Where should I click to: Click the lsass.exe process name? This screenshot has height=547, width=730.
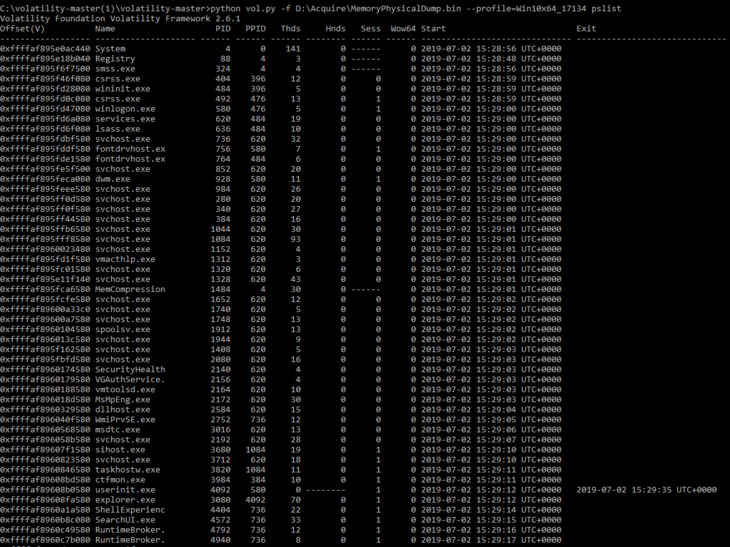[117, 128]
